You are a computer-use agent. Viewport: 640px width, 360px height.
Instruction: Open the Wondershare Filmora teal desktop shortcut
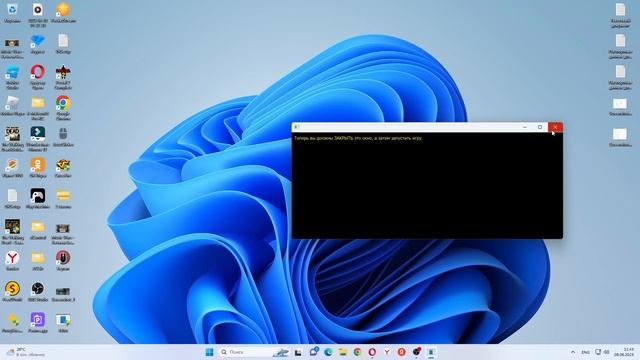click(38, 138)
